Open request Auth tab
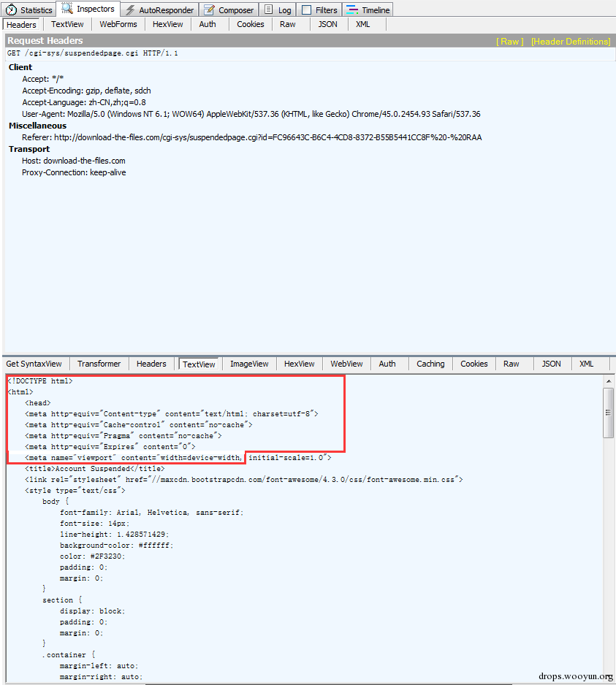The image size is (616, 685). pos(208,25)
